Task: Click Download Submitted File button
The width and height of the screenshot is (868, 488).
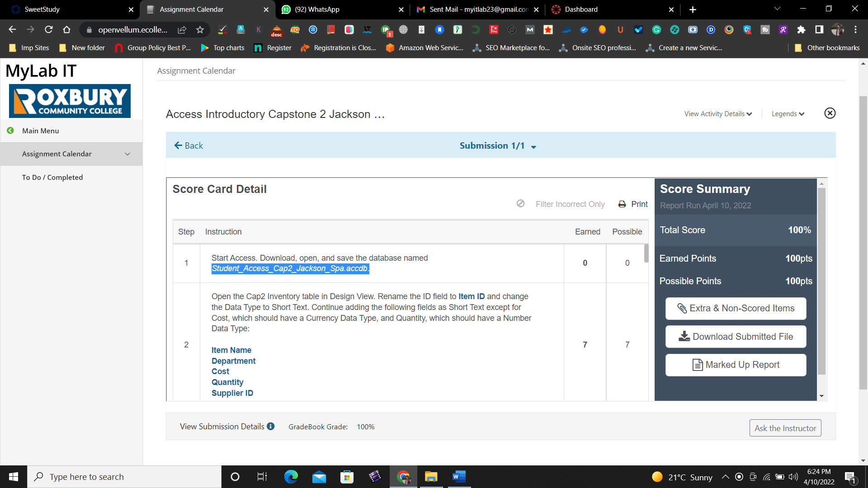Action: pos(736,337)
